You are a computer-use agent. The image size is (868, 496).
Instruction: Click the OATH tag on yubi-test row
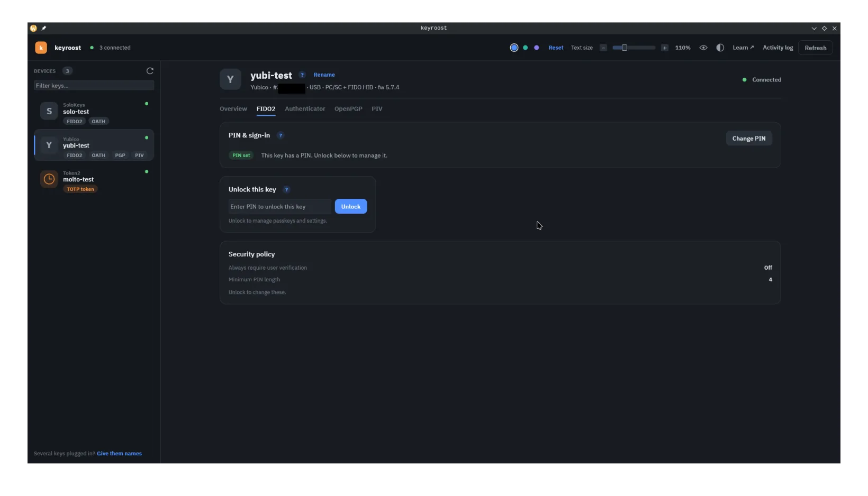98,155
